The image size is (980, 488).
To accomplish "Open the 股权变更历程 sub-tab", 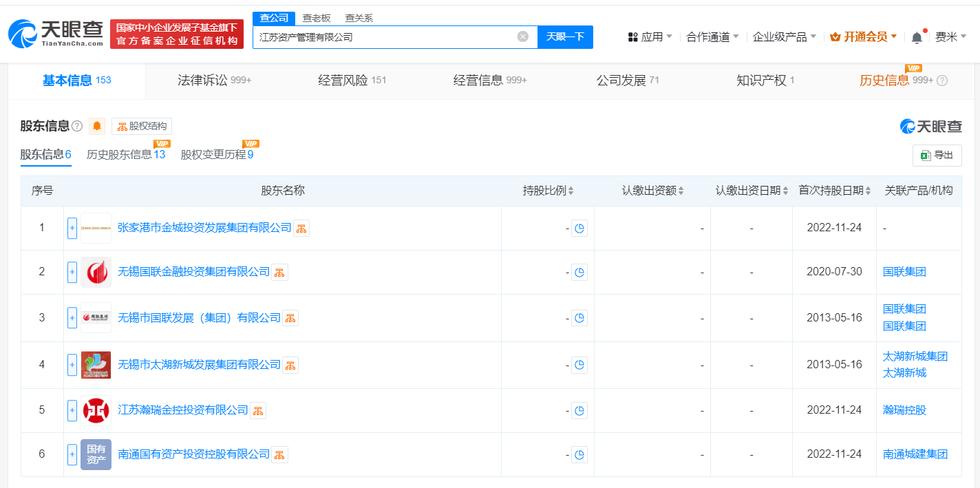I will (217, 154).
